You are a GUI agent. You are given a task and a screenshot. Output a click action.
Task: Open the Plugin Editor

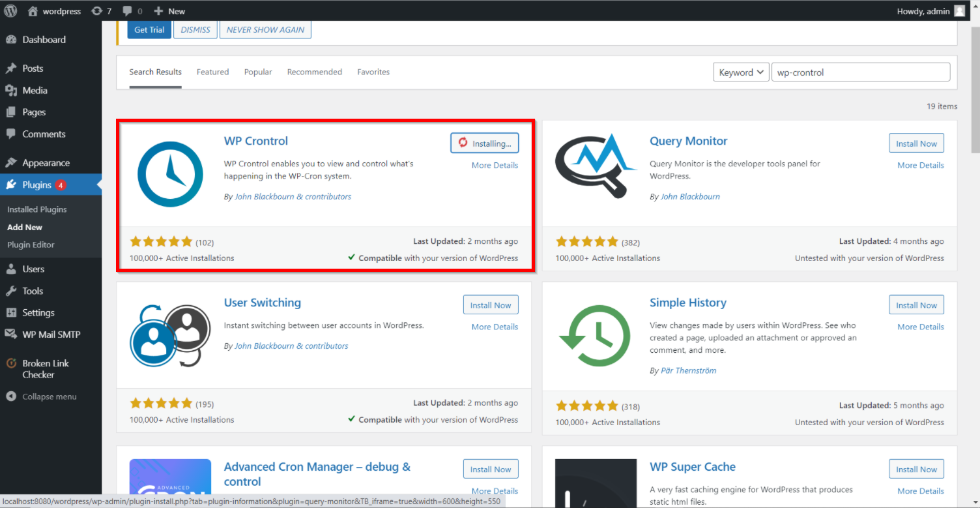(x=31, y=245)
